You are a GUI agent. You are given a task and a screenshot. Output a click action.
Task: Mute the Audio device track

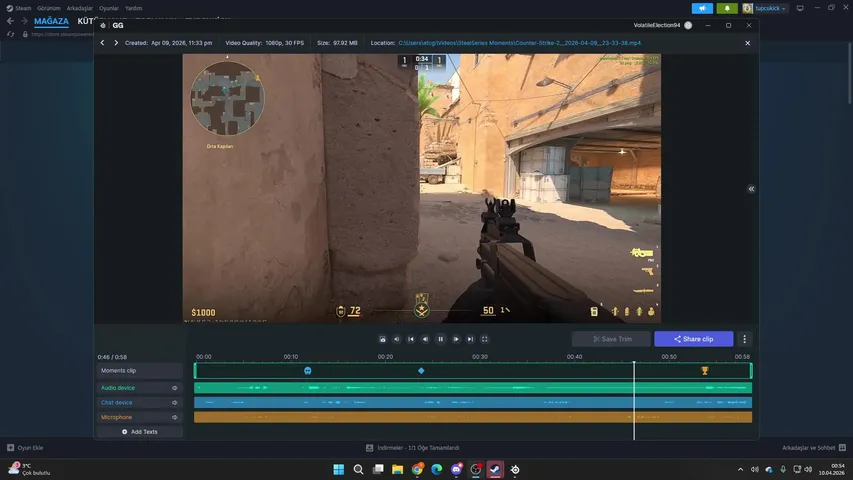click(175, 388)
